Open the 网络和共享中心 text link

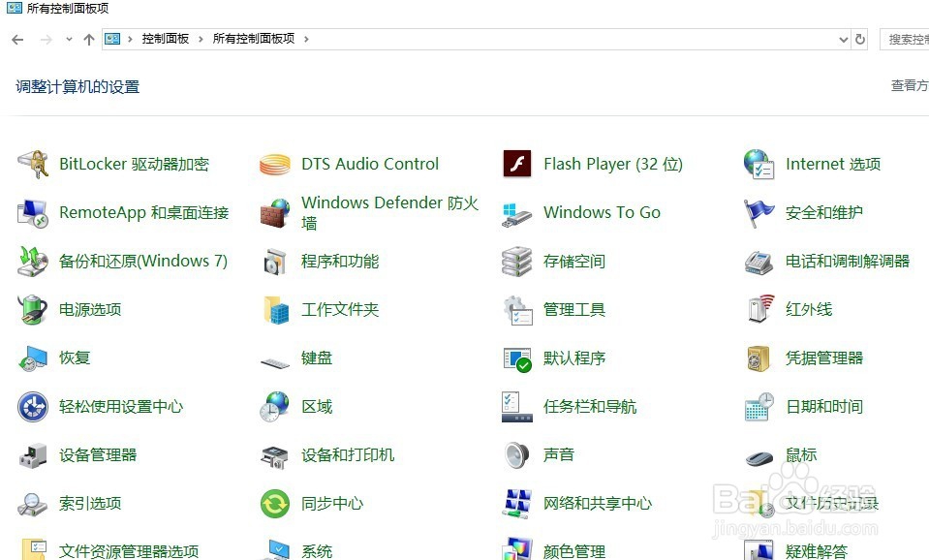597,504
